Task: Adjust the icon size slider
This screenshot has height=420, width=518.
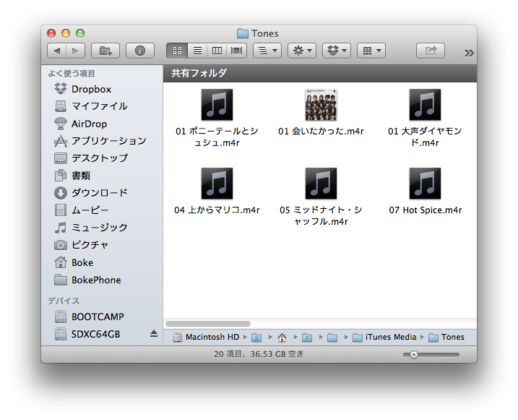Action: 414,354
